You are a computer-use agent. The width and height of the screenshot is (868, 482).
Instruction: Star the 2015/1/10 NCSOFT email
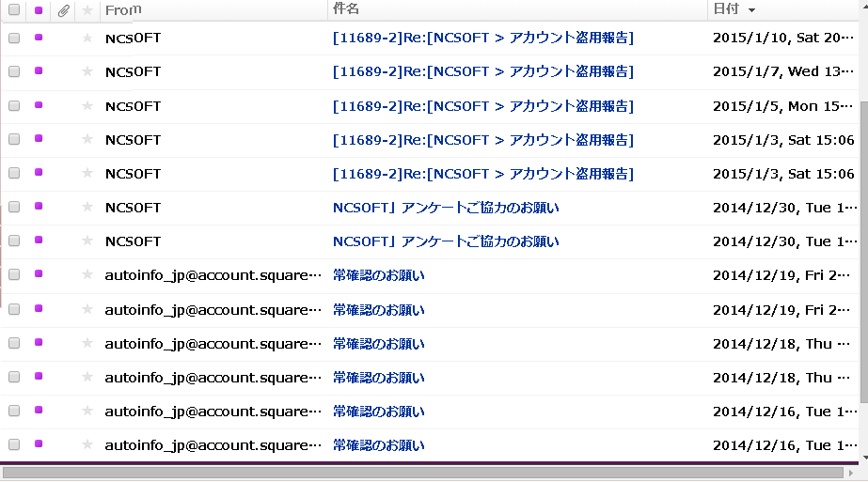point(87,39)
